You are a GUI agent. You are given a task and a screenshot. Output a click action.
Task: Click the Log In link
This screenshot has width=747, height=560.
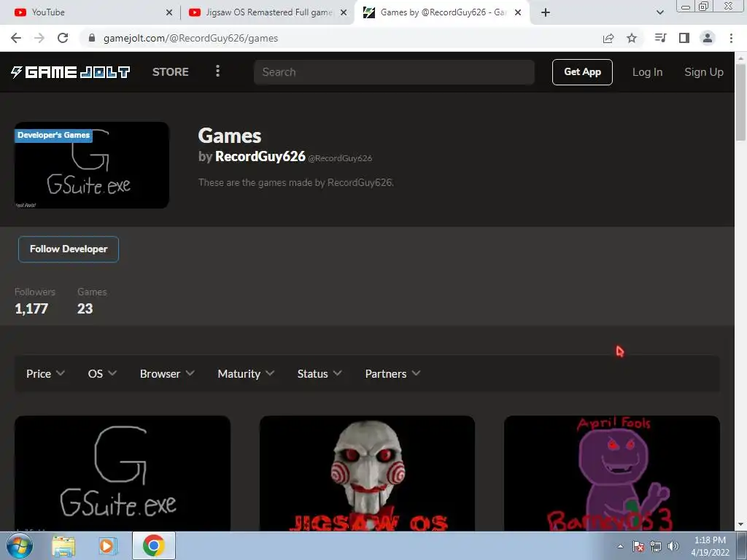(x=647, y=72)
